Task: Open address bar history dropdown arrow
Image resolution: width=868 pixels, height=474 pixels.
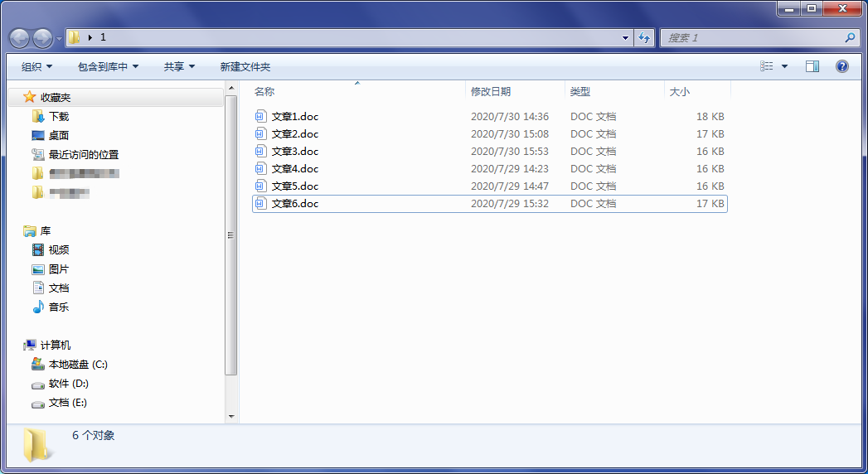Action: coord(626,37)
